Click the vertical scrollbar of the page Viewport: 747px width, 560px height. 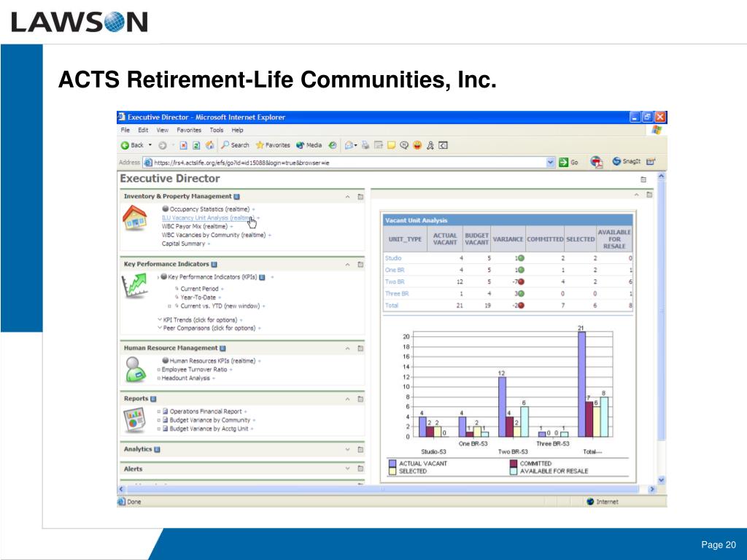(661, 328)
